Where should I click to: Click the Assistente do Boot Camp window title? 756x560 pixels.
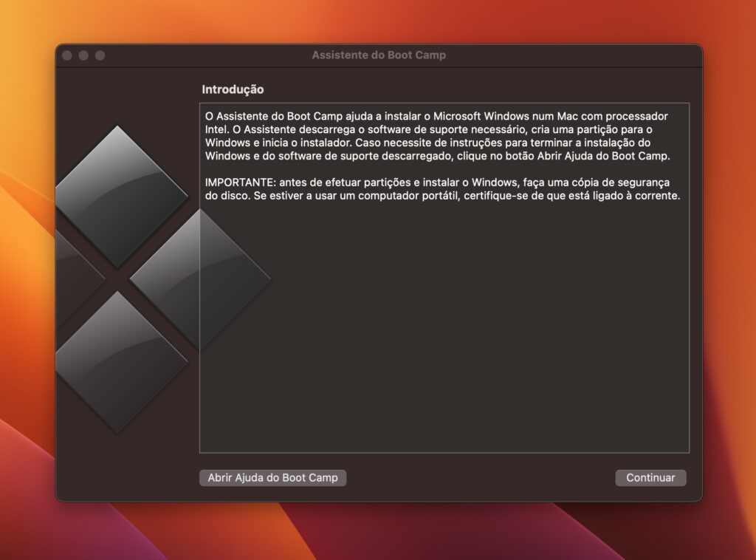pos(378,55)
